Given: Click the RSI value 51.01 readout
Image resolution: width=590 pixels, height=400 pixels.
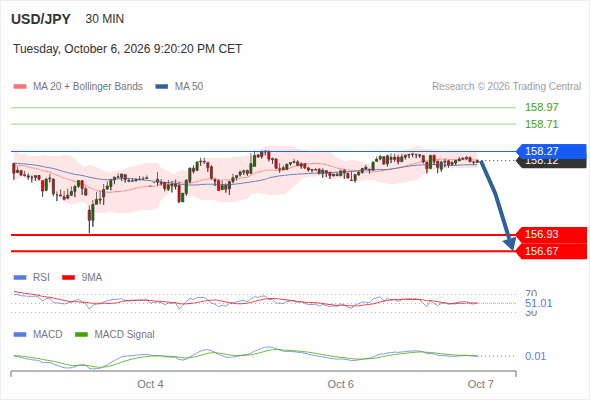Looking at the screenshot, I should [x=538, y=303].
